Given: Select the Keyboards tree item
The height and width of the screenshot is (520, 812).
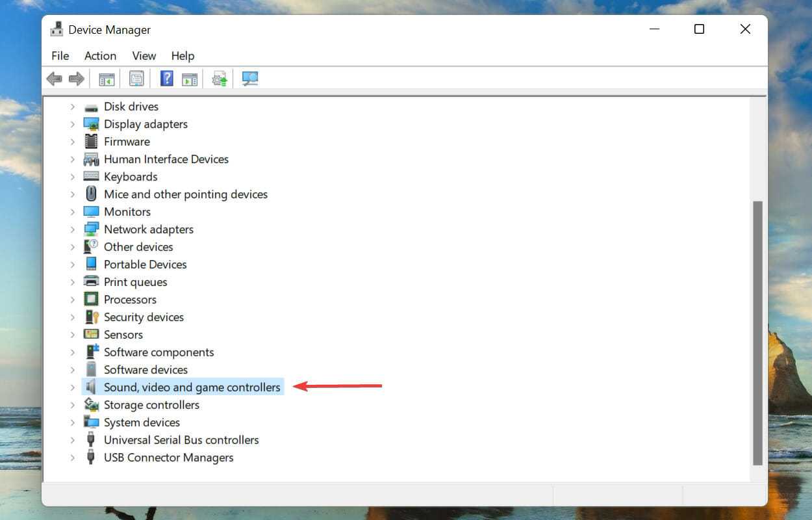Looking at the screenshot, I should pos(131,177).
